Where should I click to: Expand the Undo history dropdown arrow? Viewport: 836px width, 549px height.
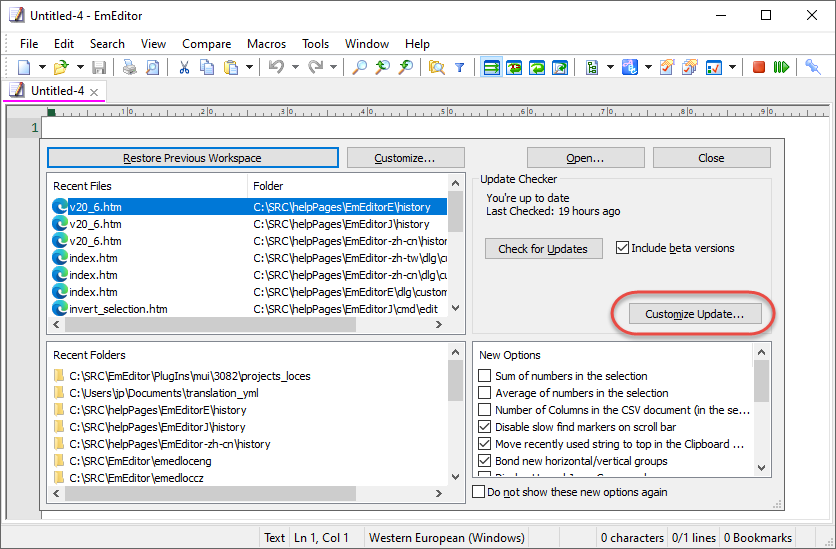coord(295,68)
